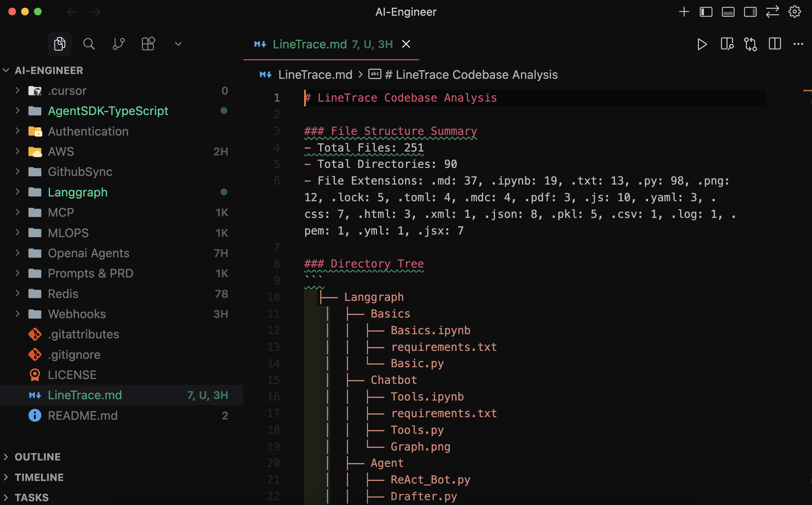This screenshot has width=812, height=505.
Task: Open markdown preview to the side
Action: click(x=727, y=44)
